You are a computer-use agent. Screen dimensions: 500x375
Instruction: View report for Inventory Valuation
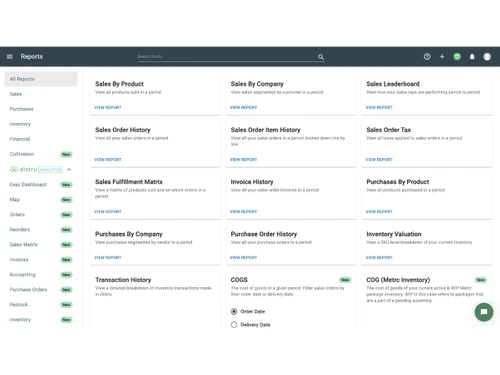pyautogui.click(x=379, y=257)
